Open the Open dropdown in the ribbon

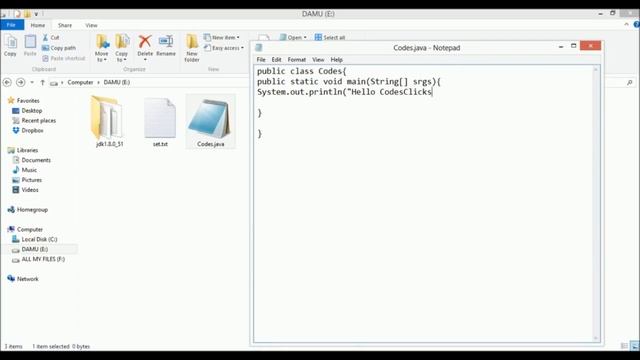click(x=293, y=37)
